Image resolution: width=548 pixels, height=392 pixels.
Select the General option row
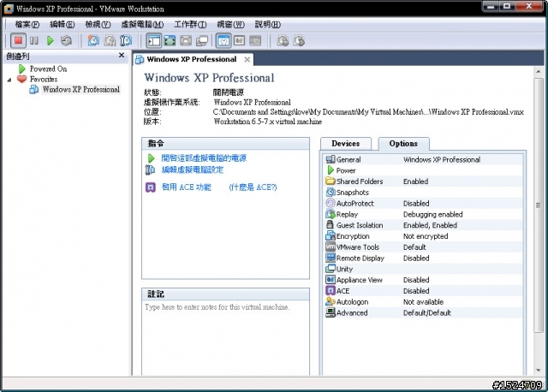[x=422, y=160]
